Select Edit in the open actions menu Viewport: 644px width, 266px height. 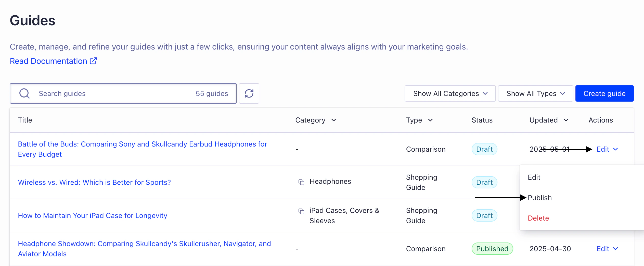pyautogui.click(x=534, y=177)
